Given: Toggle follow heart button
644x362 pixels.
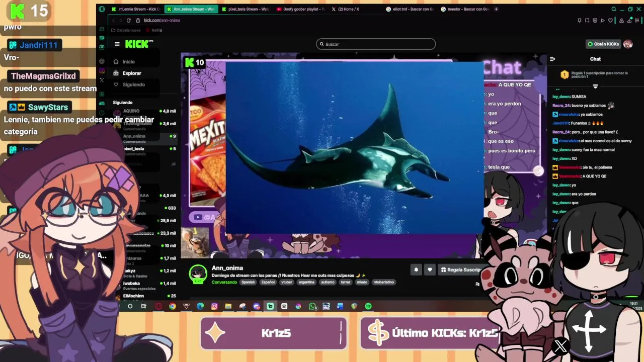Looking at the screenshot, I should point(430,270).
